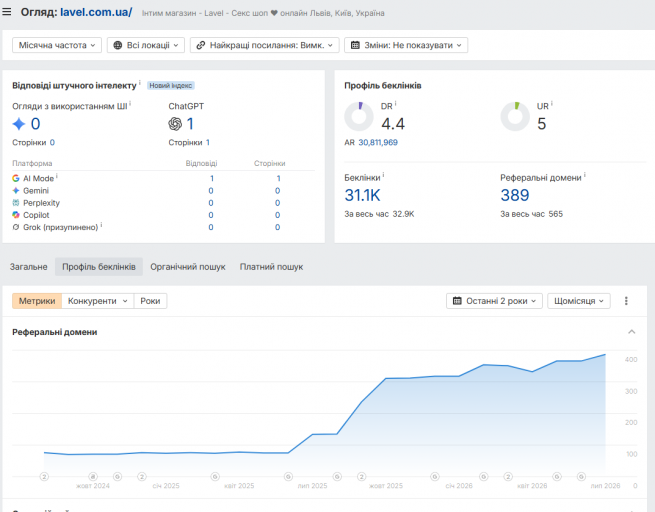Click the DR info icon
The width and height of the screenshot is (655, 512).
[396, 103]
